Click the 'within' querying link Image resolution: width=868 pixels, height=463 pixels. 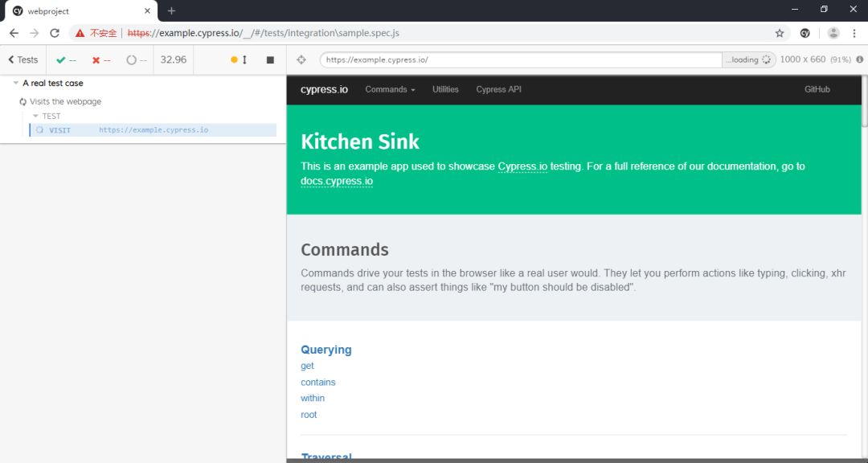click(x=313, y=398)
